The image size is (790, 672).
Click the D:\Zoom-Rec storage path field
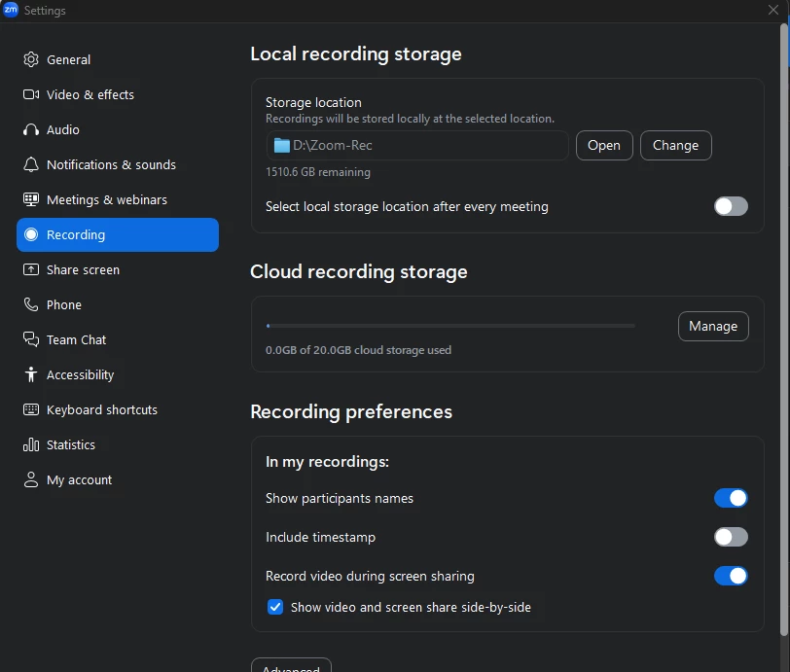click(416, 145)
